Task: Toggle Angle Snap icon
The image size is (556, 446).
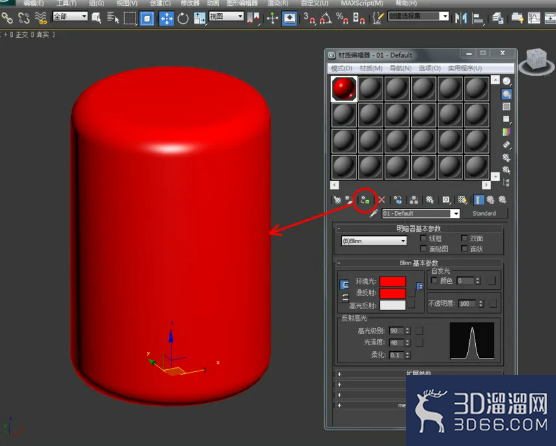Action: (x=326, y=18)
